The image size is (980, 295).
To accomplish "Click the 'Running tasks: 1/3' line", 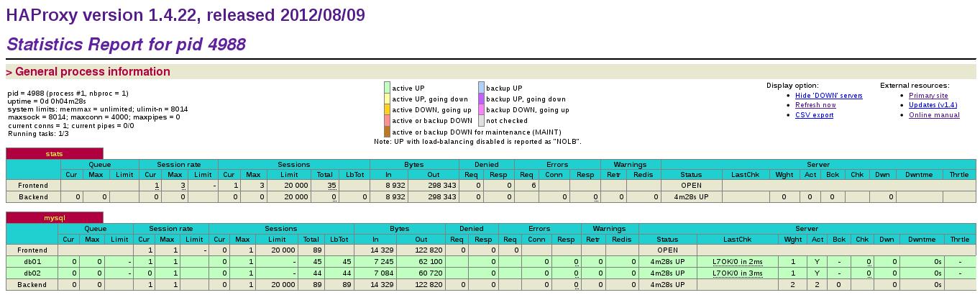I will coord(38,134).
